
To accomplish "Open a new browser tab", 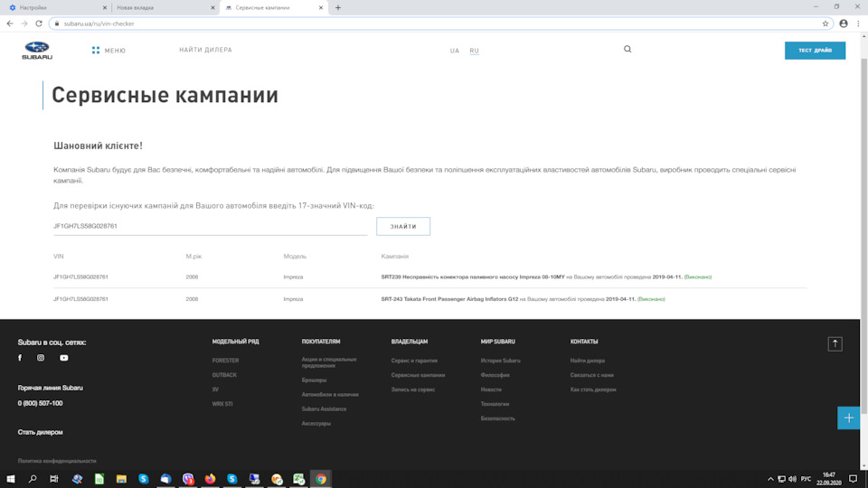I will click(337, 8).
